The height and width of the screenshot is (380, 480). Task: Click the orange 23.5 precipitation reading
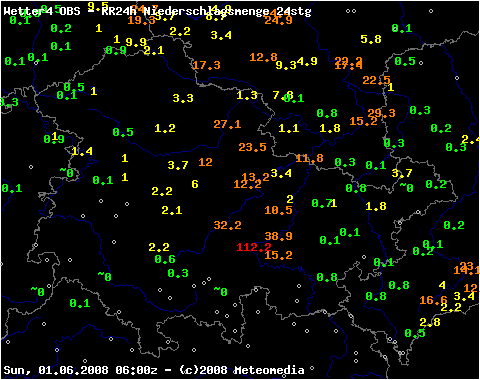252,147
